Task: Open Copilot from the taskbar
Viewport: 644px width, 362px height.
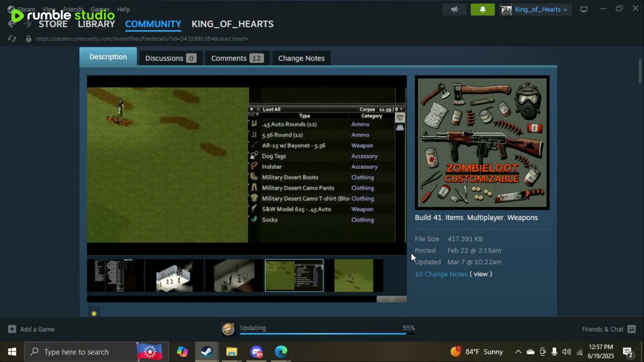Action: (182, 351)
